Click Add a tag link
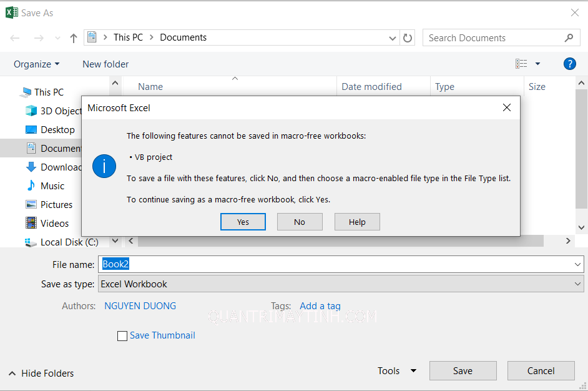Screen dimensions: 588x391 tap(320, 306)
